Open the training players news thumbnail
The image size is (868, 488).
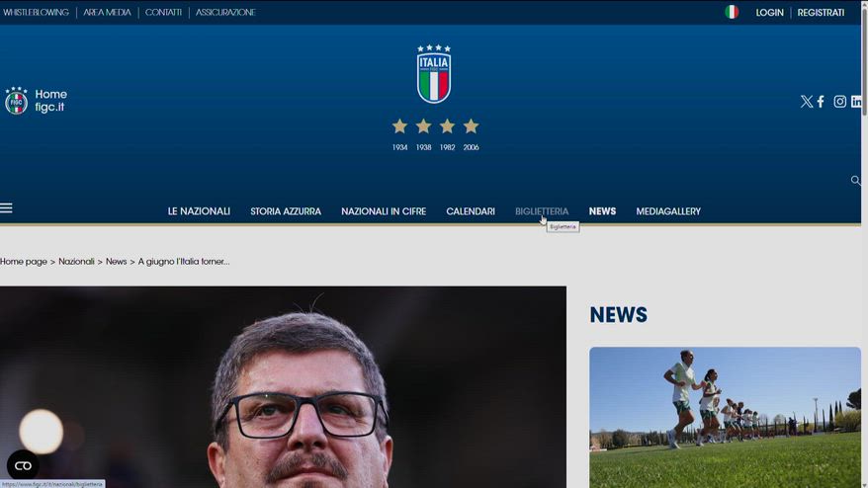[x=725, y=415]
